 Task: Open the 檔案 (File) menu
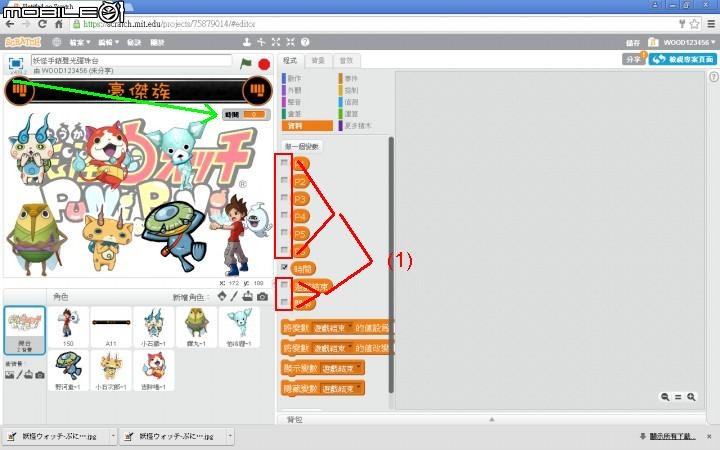click(x=79, y=42)
